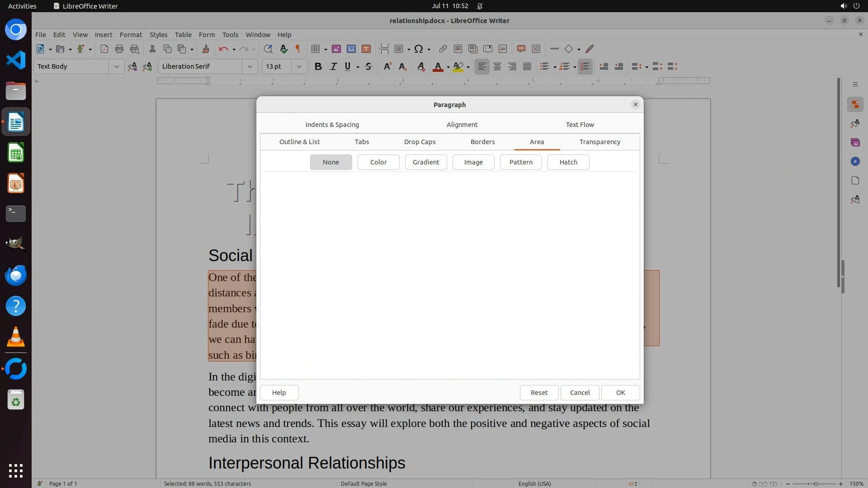Click the Bold formatting icon
Screen dimensions: 868x488
(x=318, y=66)
